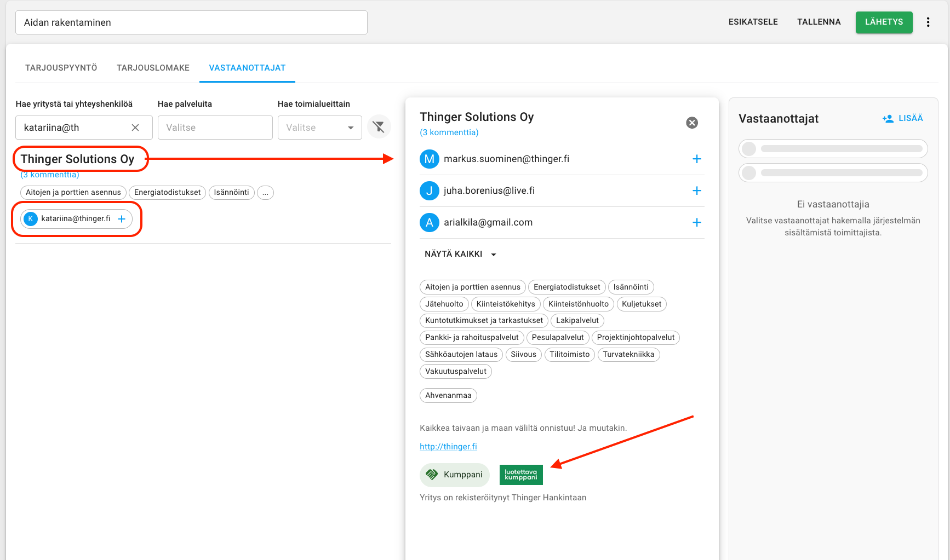Click the Kiinteistökehitys tag
The image size is (950, 560).
(506, 304)
